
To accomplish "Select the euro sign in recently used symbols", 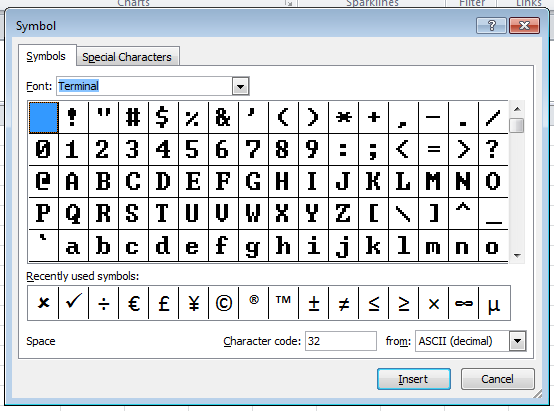I will point(134,303).
